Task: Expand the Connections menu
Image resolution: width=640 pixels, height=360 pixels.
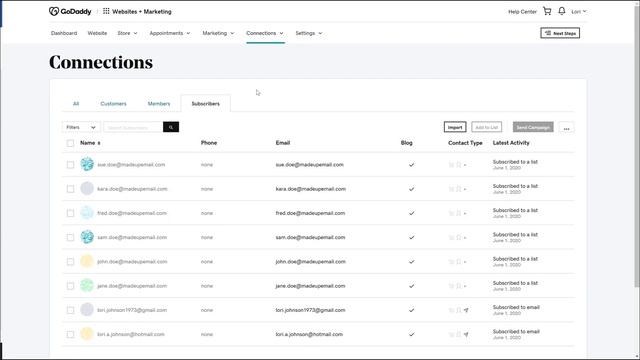Action: 265,33
